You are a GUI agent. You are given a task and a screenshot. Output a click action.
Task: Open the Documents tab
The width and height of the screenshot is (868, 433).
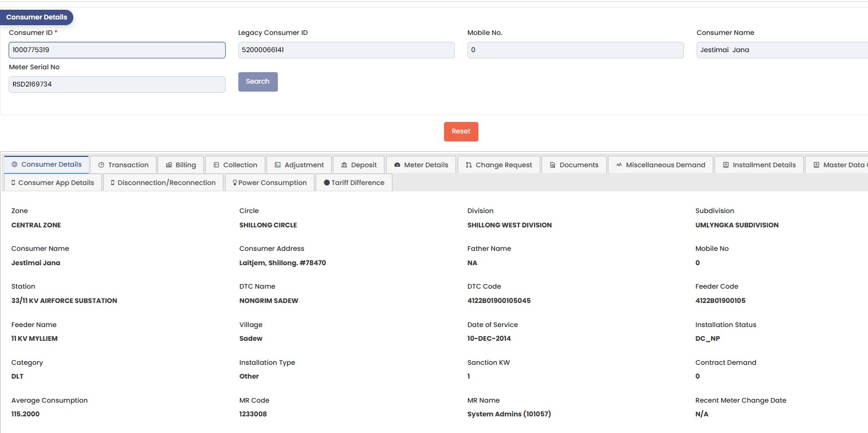click(x=574, y=165)
